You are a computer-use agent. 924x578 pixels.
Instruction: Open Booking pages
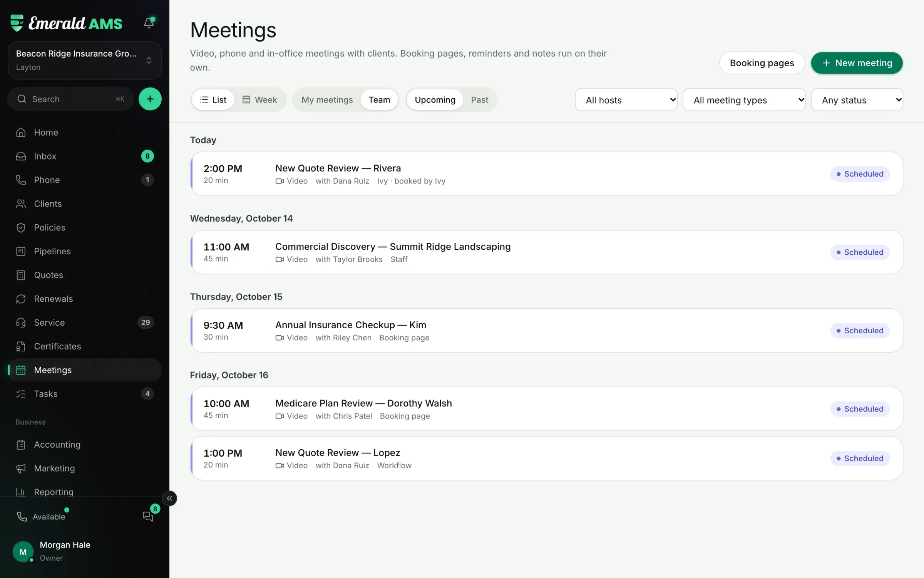coord(762,63)
